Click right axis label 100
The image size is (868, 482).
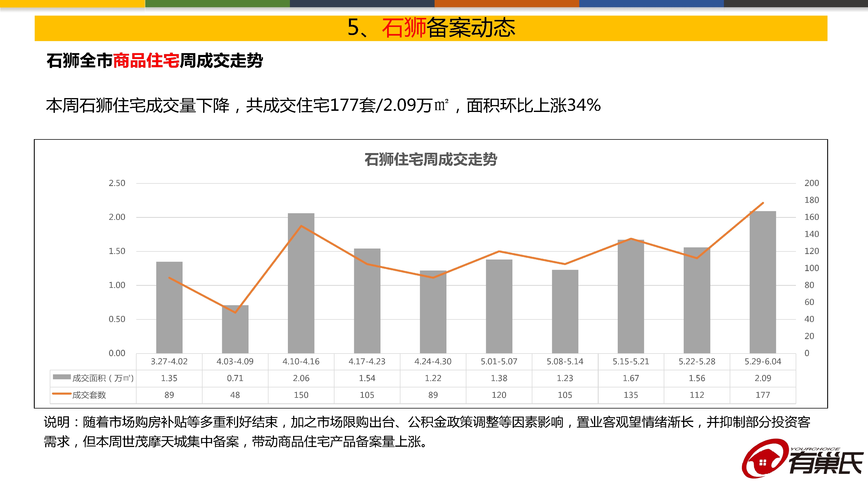[x=812, y=268]
